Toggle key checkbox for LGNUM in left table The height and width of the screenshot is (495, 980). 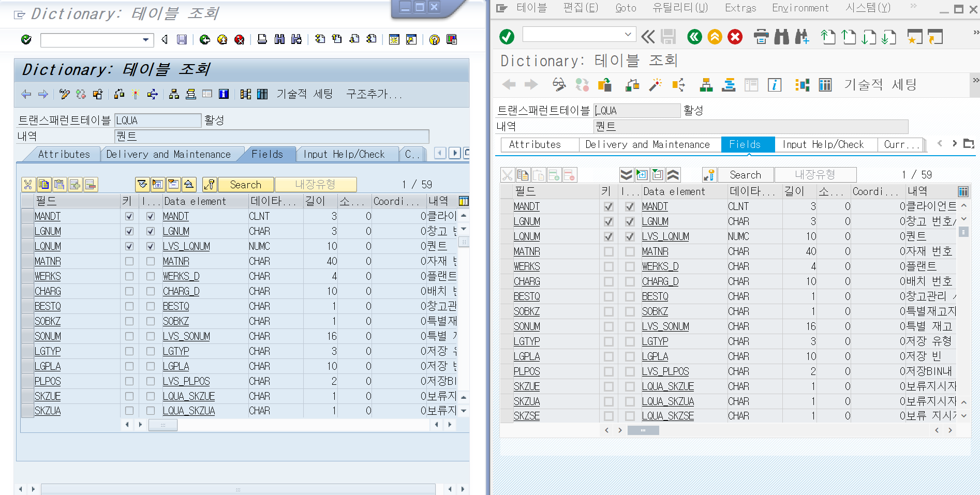pyautogui.click(x=129, y=231)
